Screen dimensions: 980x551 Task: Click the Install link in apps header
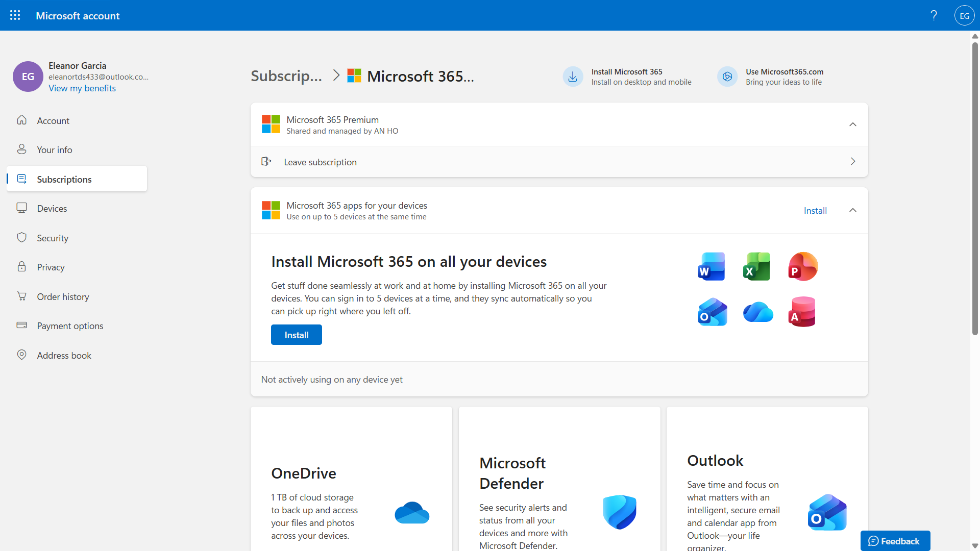(815, 210)
